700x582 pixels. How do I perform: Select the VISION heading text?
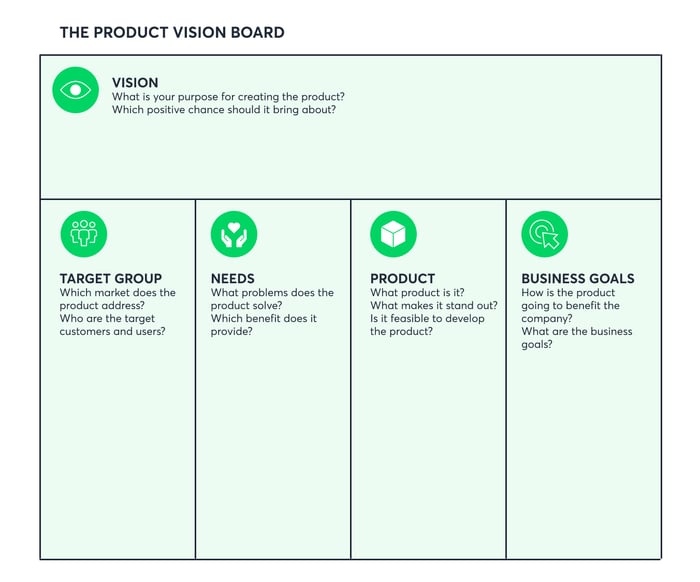tap(135, 83)
